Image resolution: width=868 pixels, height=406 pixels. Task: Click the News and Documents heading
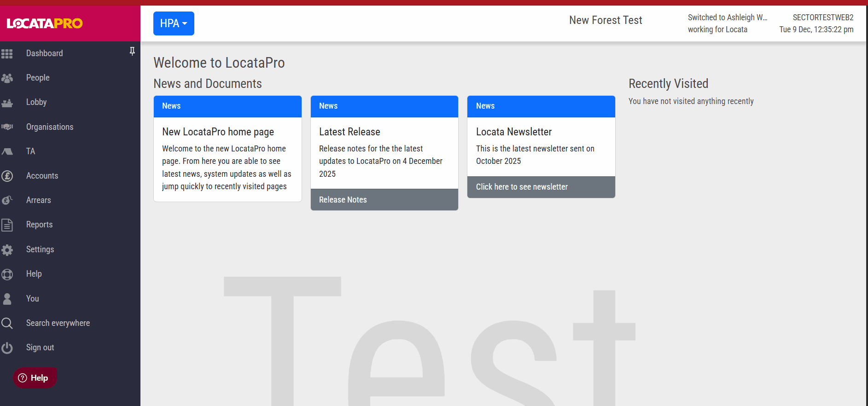tap(208, 84)
